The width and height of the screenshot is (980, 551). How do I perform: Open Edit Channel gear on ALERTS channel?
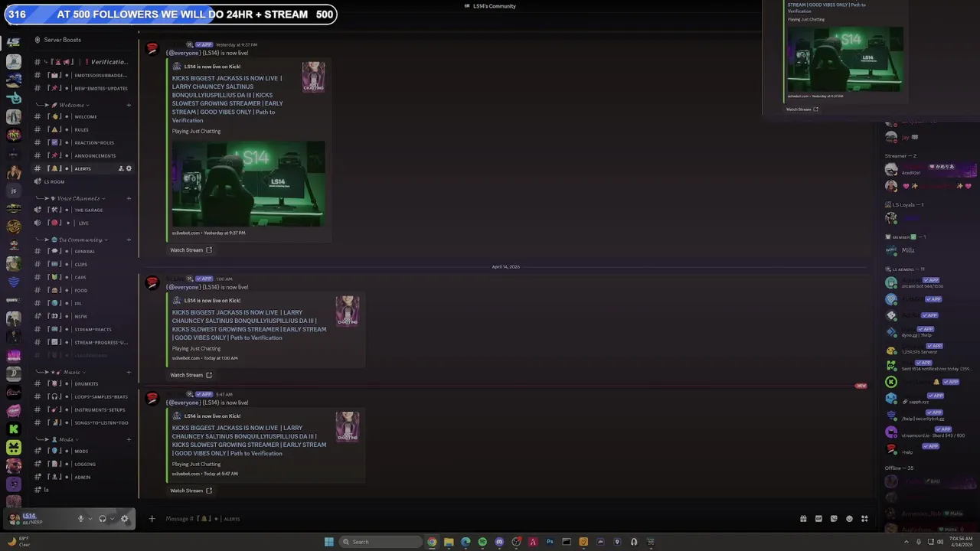coord(129,168)
